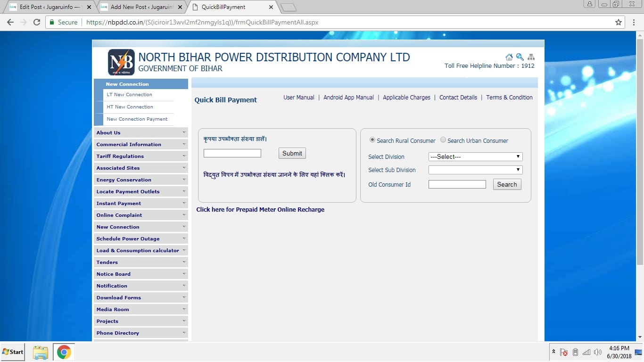Focus the consumer number input field
This screenshot has height=362, width=644.
click(232, 153)
